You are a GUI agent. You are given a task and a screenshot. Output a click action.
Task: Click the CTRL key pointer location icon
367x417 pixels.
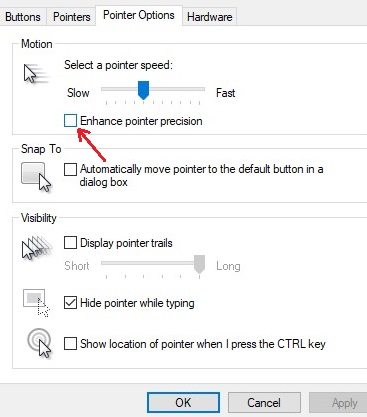pyautogui.click(x=40, y=343)
